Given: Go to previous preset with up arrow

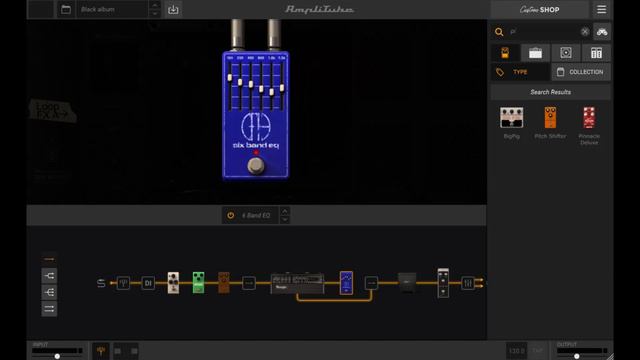Looking at the screenshot, I should click(x=155, y=5).
